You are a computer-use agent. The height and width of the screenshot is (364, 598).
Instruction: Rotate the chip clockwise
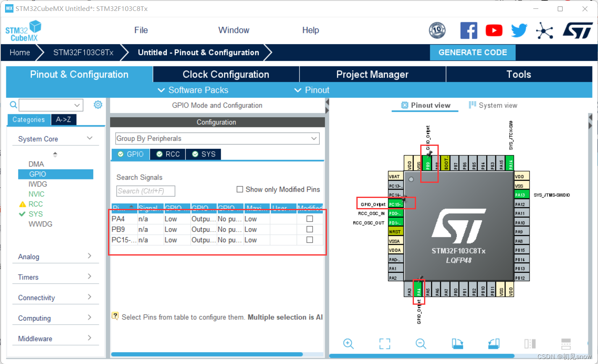click(457, 343)
